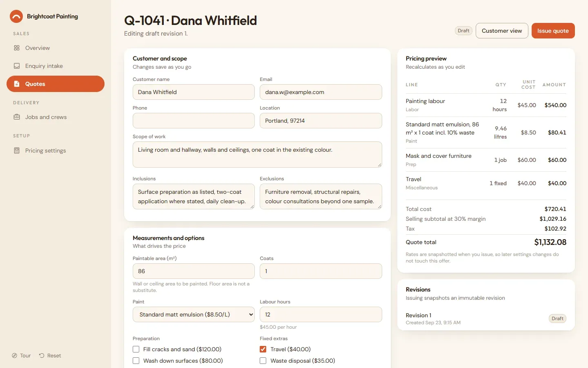This screenshot has width=588, height=368.
Task: Tick Fill cracks and sand checkbox
Action: coord(136,349)
